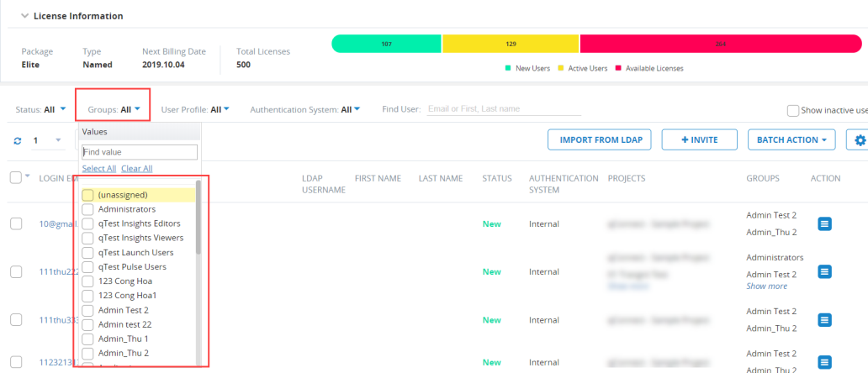Click the Select All link
This screenshot has width=868, height=373.
98,169
